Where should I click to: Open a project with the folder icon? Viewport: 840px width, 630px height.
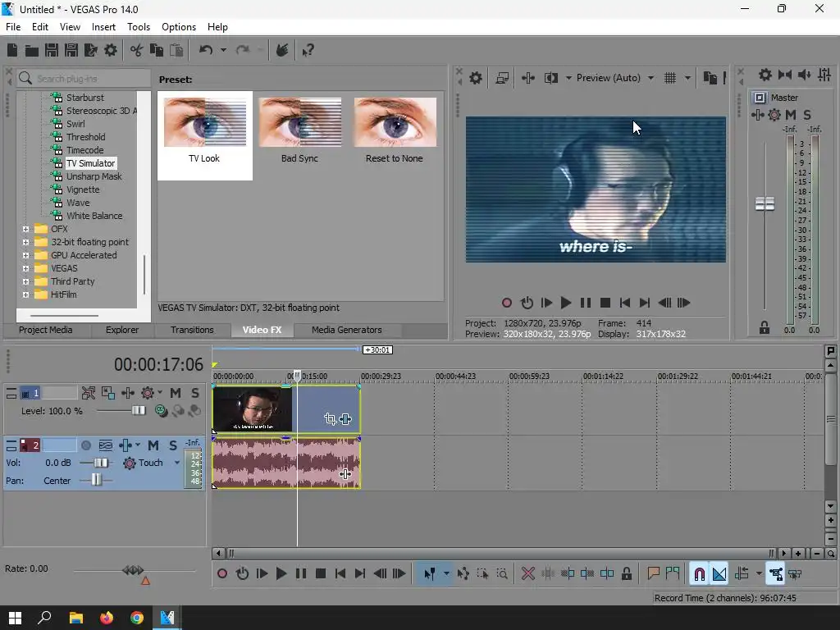(x=32, y=50)
